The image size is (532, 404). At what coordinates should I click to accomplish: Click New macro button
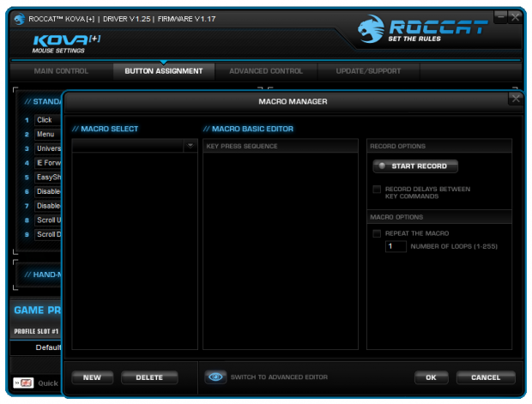(93, 377)
